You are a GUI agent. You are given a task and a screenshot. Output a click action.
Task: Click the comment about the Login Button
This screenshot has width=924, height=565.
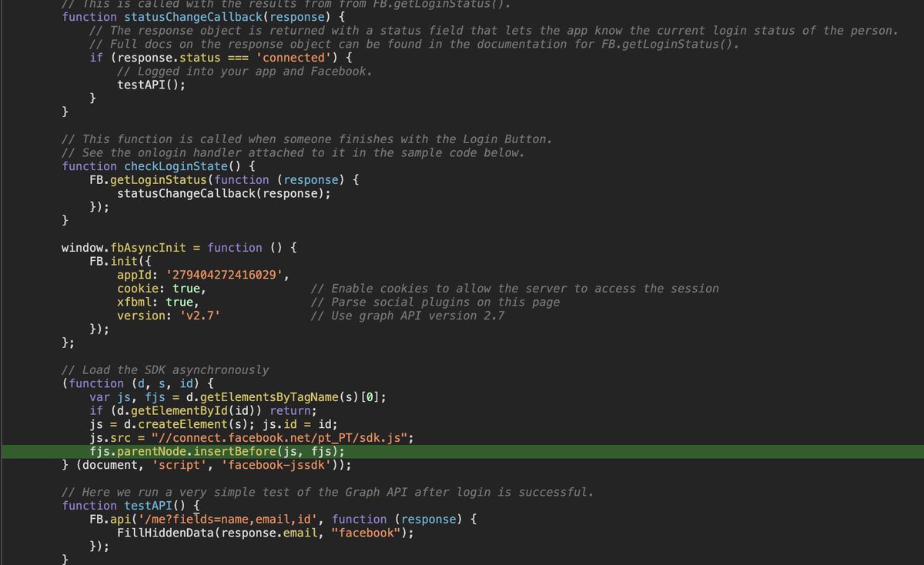pos(306,139)
